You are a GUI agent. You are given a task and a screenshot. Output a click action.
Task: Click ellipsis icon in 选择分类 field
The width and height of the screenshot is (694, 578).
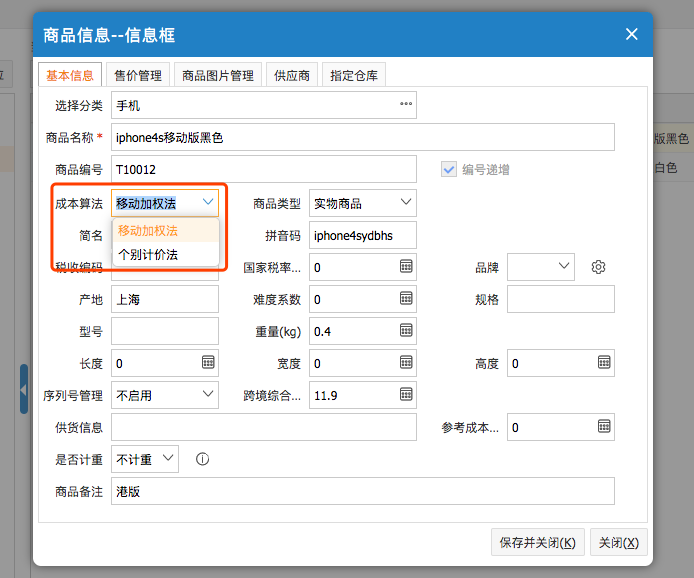pos(406,104)
